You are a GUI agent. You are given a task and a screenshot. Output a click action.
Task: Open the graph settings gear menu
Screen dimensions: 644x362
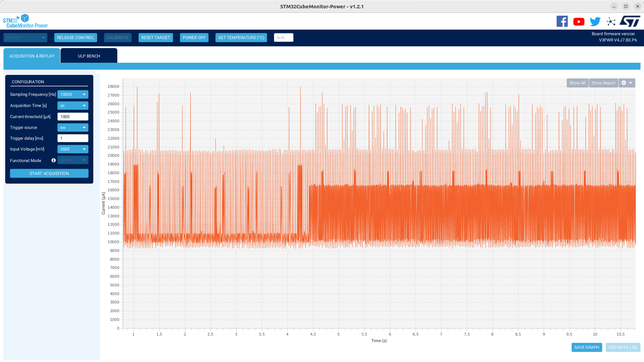pyautogui.click(x=627, y=83)
